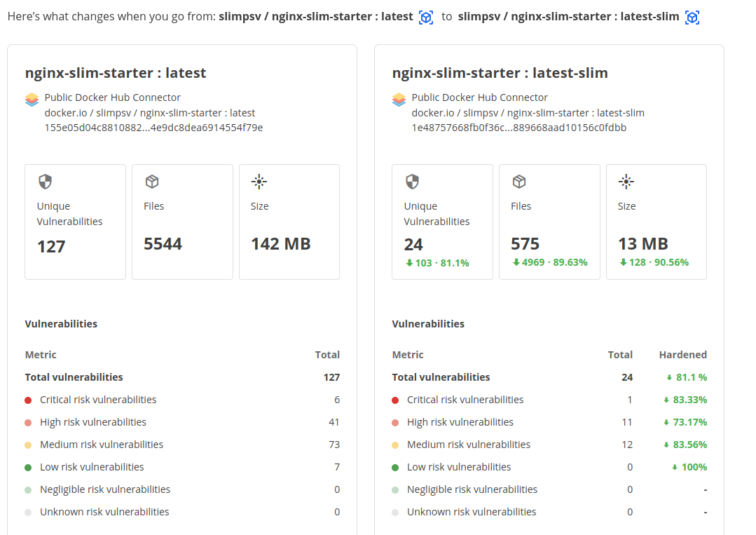756x535 pixels.
Task: Click Docker Hub connector icon in right card
Action: [399, 100]
